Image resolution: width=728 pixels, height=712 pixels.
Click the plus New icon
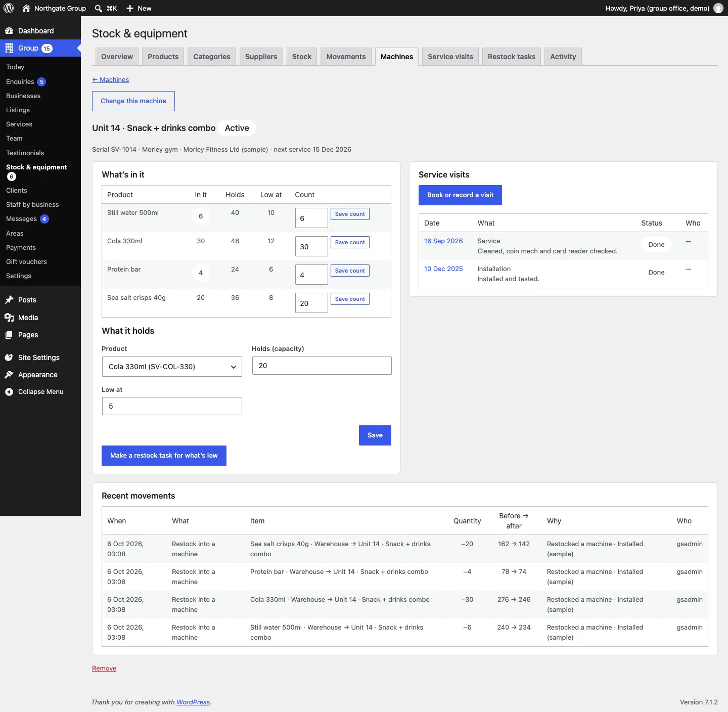click(130, 8)
